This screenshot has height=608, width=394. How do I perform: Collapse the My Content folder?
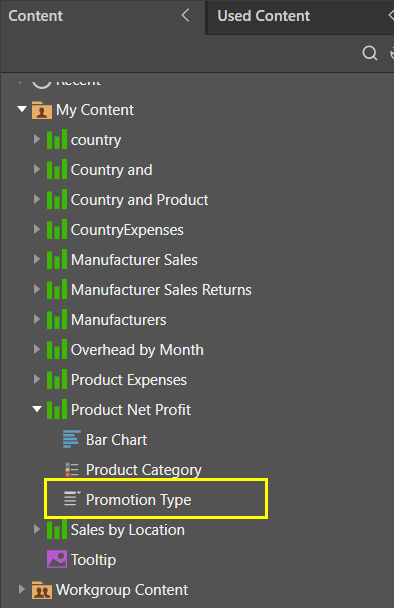click(x=22, y=109)
